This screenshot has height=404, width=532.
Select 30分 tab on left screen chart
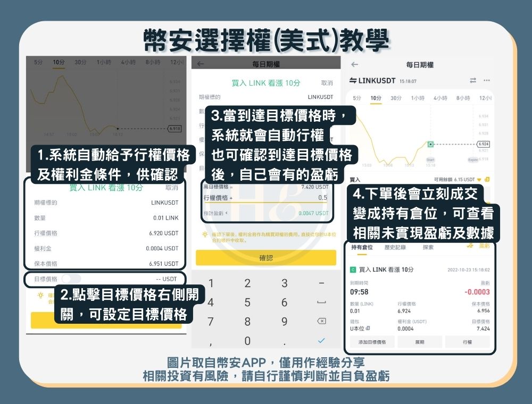click(x=80, y=62)
